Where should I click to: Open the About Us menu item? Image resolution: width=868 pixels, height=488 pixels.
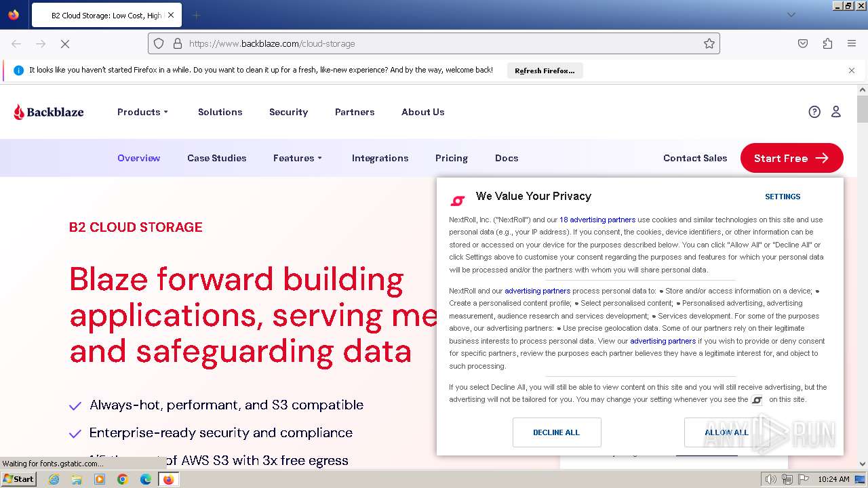pyautogui.click(x=423, y=112)
